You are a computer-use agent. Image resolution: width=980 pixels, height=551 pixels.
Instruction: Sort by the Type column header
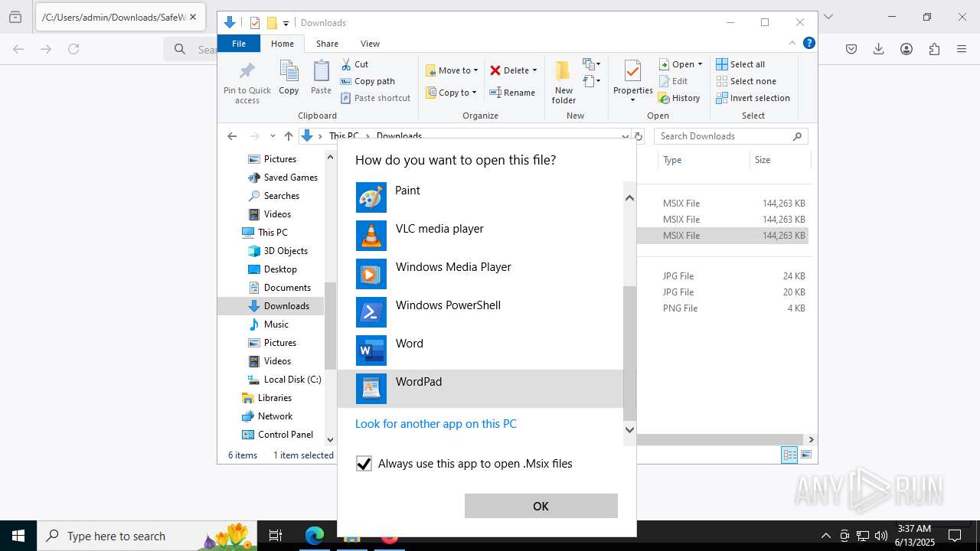click(703, 160)
